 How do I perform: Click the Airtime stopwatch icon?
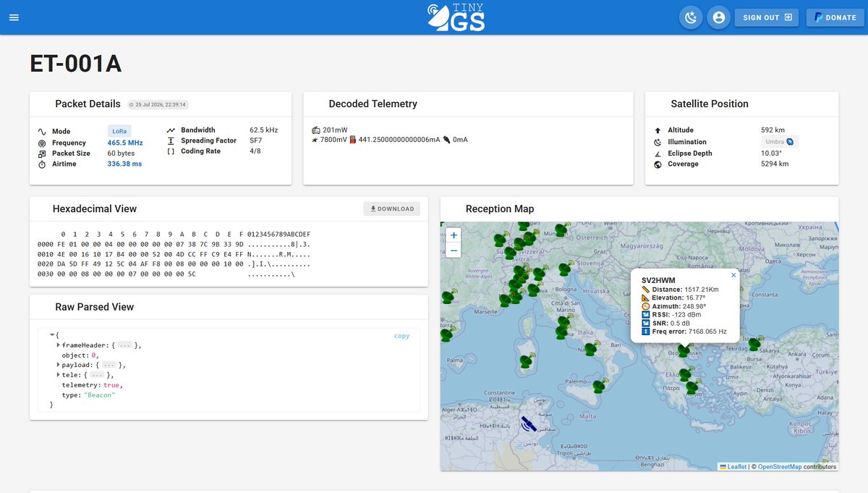(x=42, y=164)
